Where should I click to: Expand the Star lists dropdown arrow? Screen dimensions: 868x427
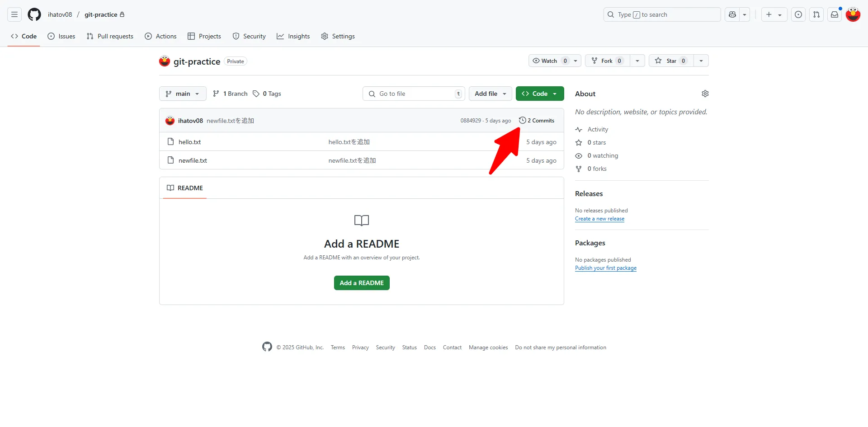click(701, 61)
